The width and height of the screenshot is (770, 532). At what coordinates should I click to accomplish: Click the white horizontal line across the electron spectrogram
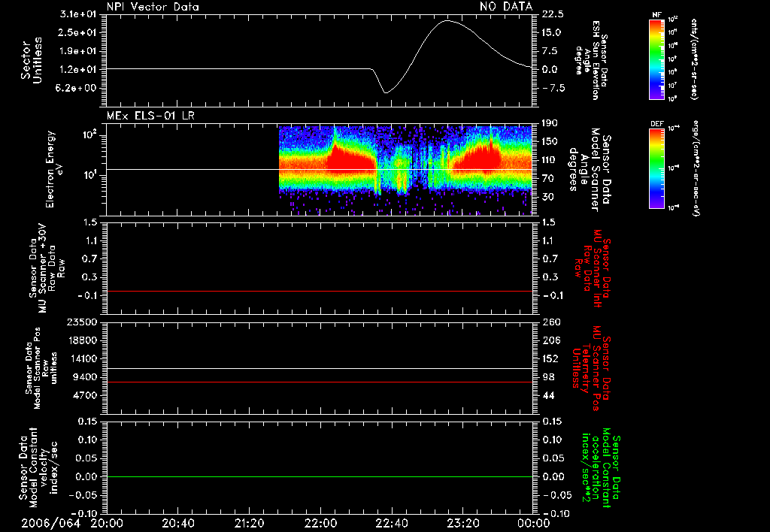[x=320, y=169]
